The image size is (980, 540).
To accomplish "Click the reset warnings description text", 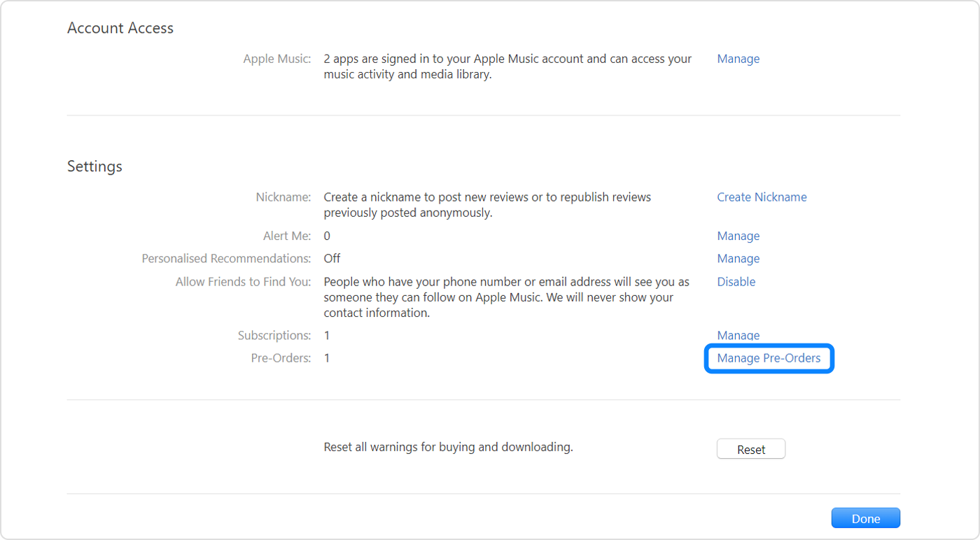I will click(447, 446).
